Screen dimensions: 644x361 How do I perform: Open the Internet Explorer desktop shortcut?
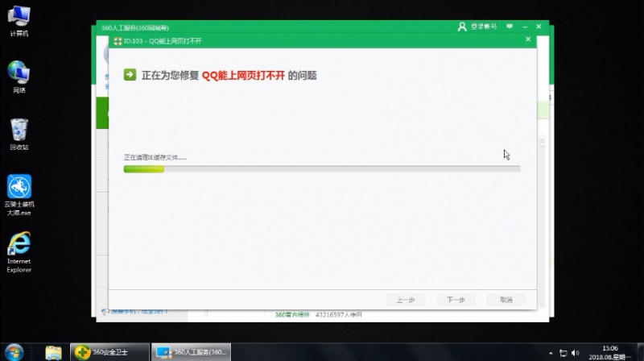[19, 251]
